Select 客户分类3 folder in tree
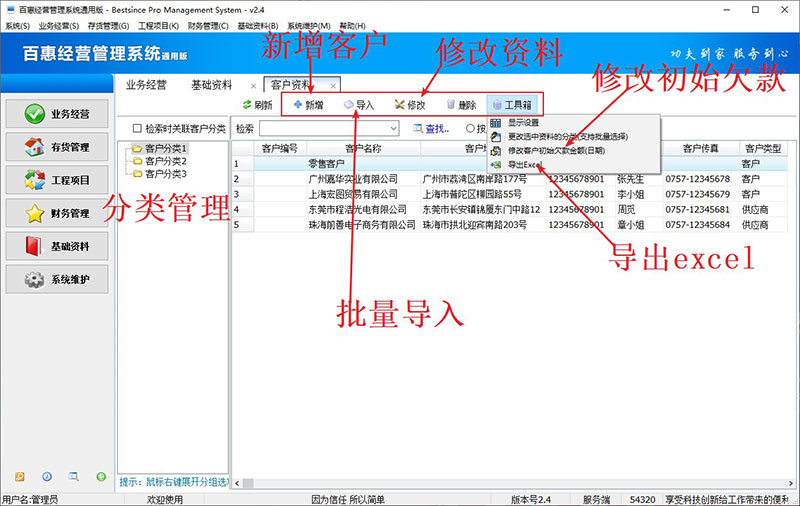 point(166,174)
